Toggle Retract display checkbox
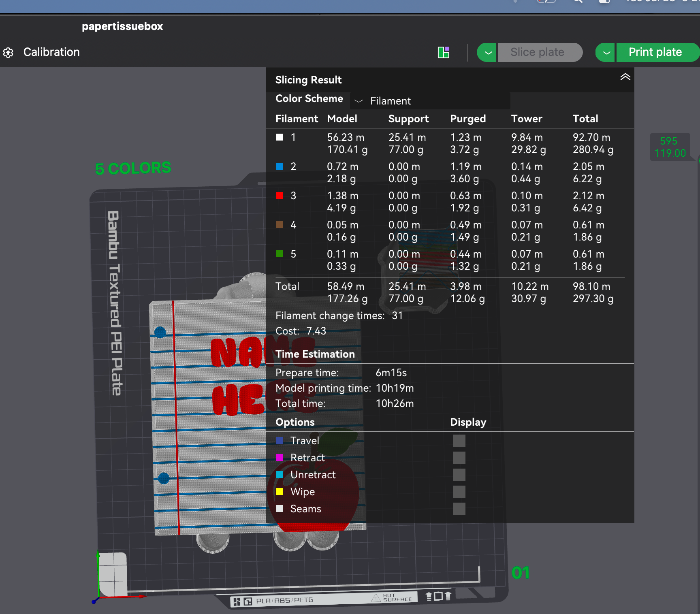The height and width of the screenshot is (614, 700). (459, 458)
